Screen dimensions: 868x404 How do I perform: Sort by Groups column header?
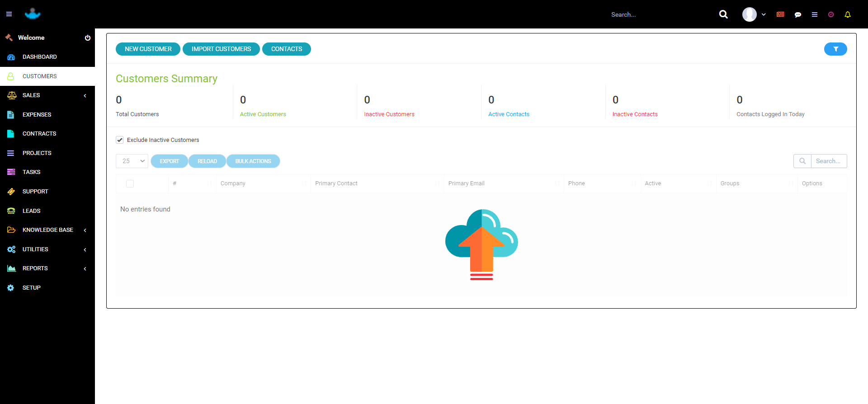pos(757,183)
